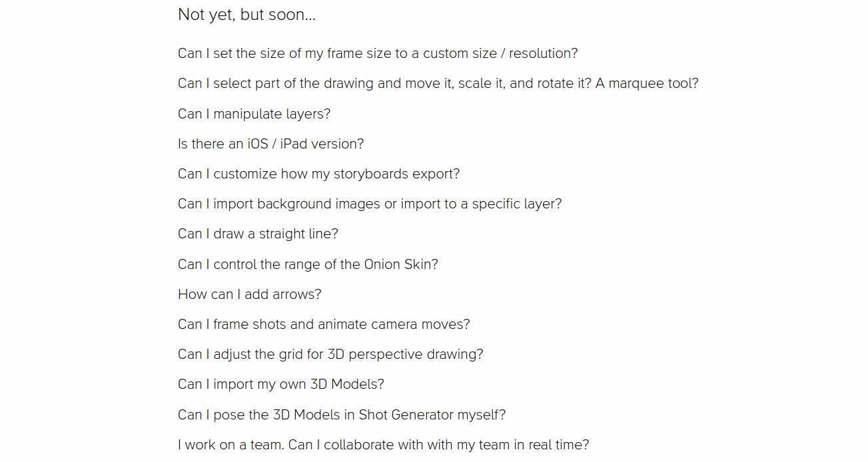Open the iOS / iPad version question
868x462 pixels.
point(271,144)
